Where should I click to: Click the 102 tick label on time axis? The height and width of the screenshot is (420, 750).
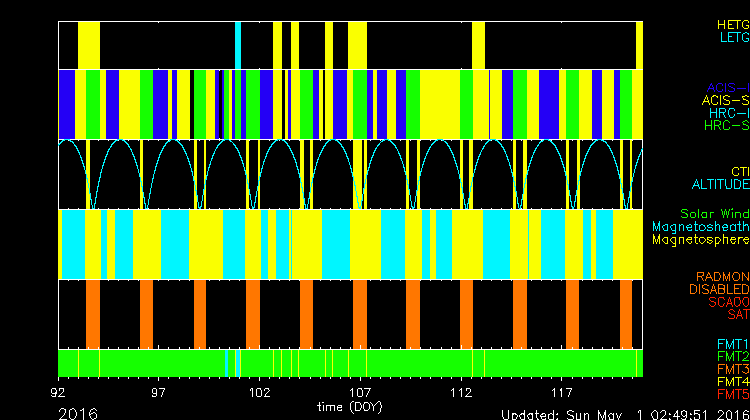(260, 393)
